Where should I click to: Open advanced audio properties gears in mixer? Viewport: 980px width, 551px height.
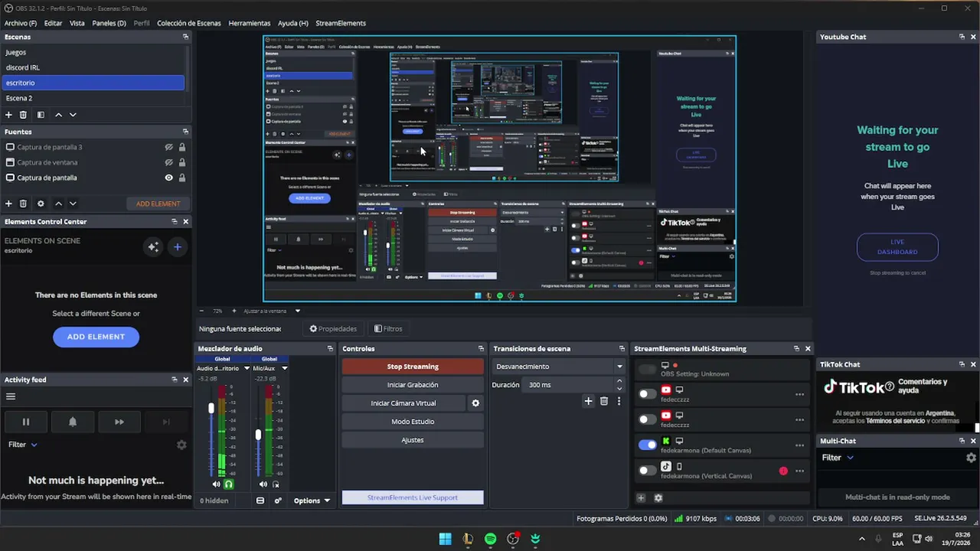click(278, 500)
